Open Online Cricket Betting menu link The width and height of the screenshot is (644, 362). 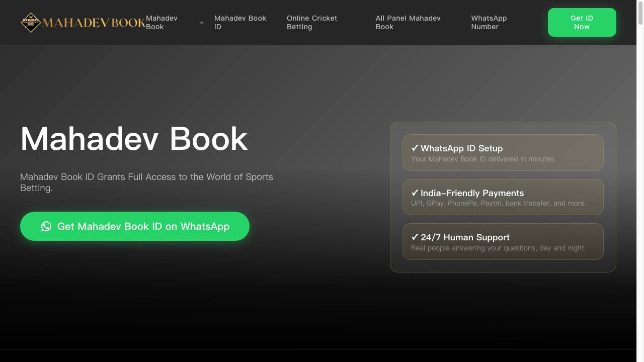(312, 23)
